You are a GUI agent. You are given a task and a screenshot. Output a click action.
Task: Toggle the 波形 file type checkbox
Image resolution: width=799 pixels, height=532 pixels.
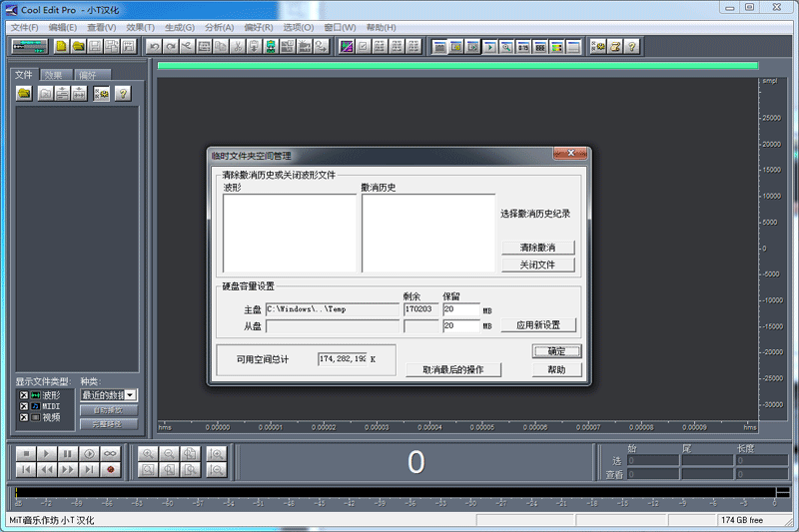(x=23, y=395)
